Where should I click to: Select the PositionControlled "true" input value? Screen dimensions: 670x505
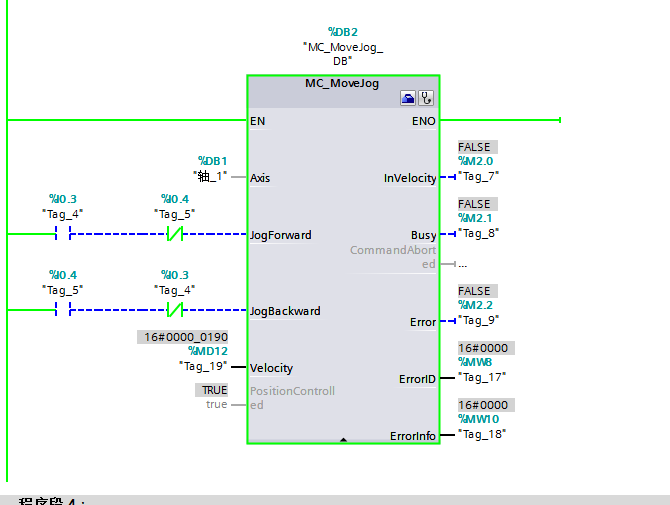pos(216,404)
